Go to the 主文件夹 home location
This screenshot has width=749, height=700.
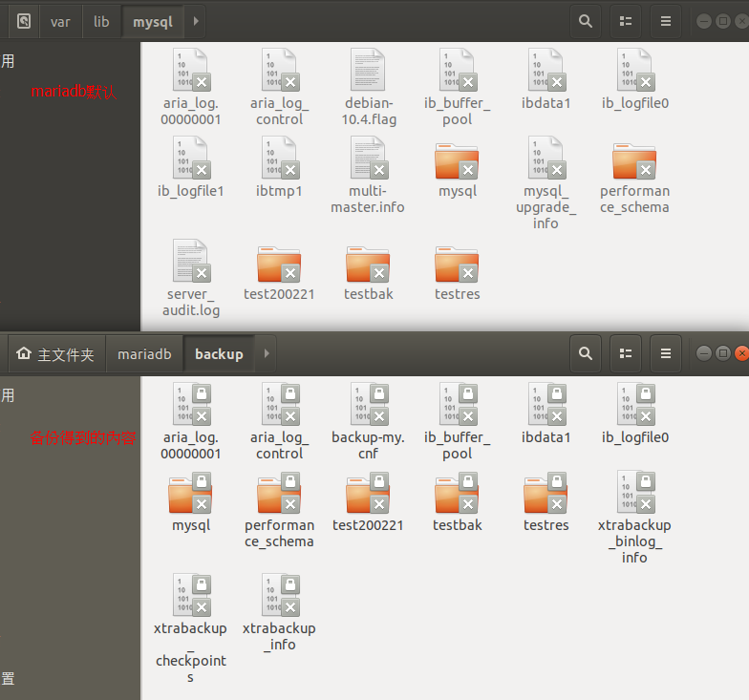(x=55, y=354)
